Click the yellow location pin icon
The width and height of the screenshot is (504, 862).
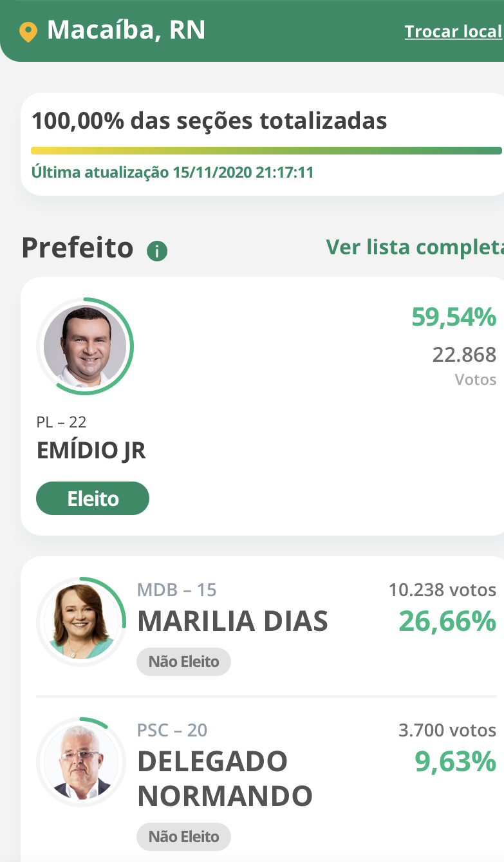click(28, 32)
